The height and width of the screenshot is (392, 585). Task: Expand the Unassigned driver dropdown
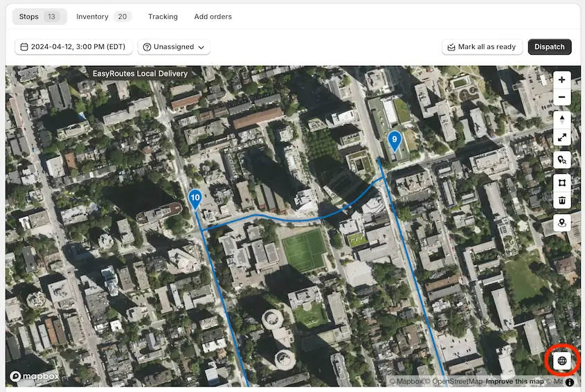174,47
